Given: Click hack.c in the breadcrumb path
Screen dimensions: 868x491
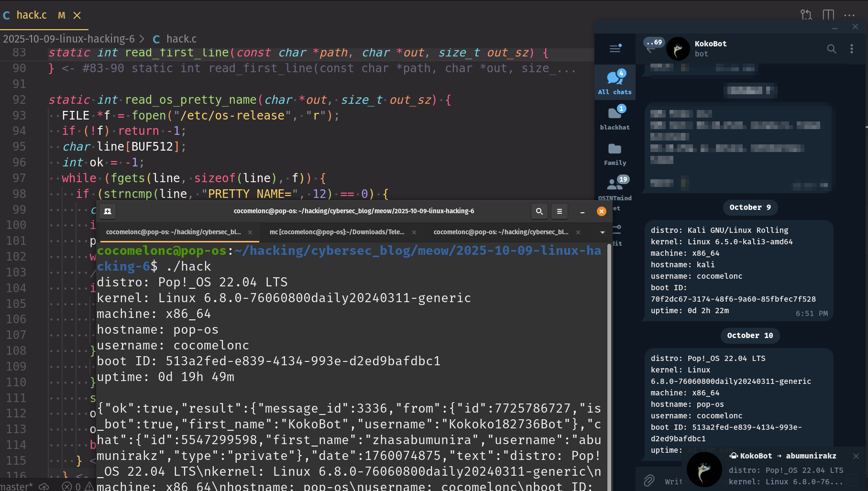Looking at the screenshot, I should tap(181, 39).
